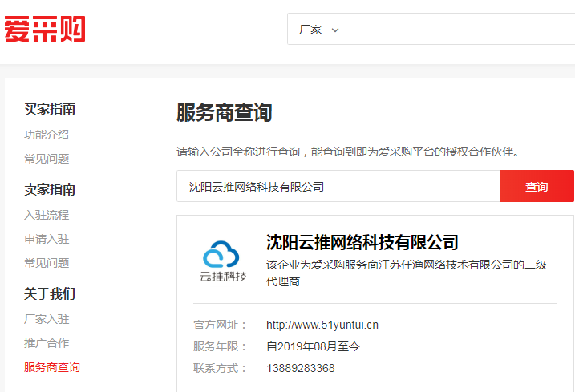Click the 二级代理商 description text

point(407,273)
